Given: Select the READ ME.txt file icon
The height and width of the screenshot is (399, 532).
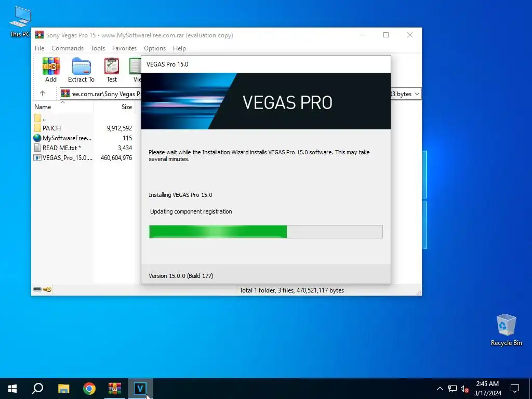Looking at the screenshot, I should pos(37,148).
